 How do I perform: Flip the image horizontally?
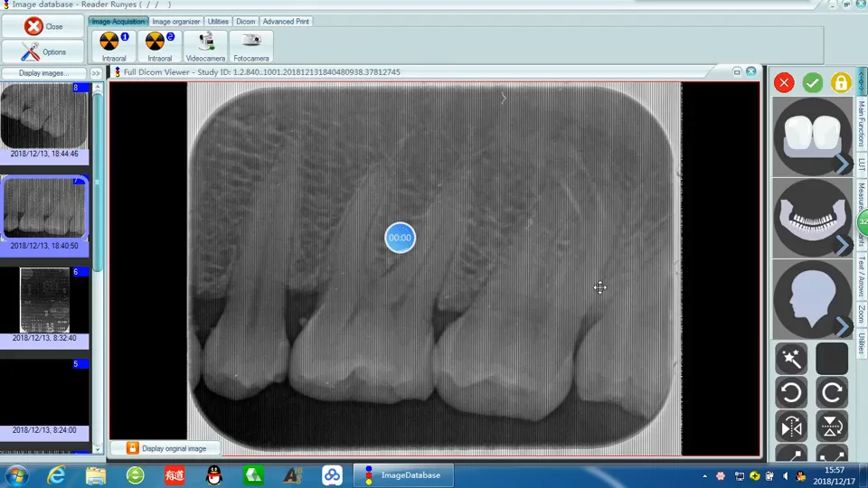(x=791, y=427)
